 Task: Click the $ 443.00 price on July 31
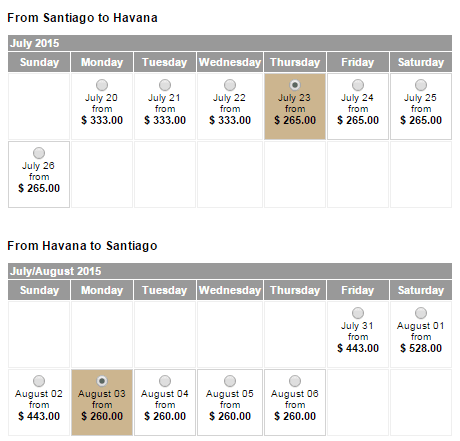coord(358,348)
